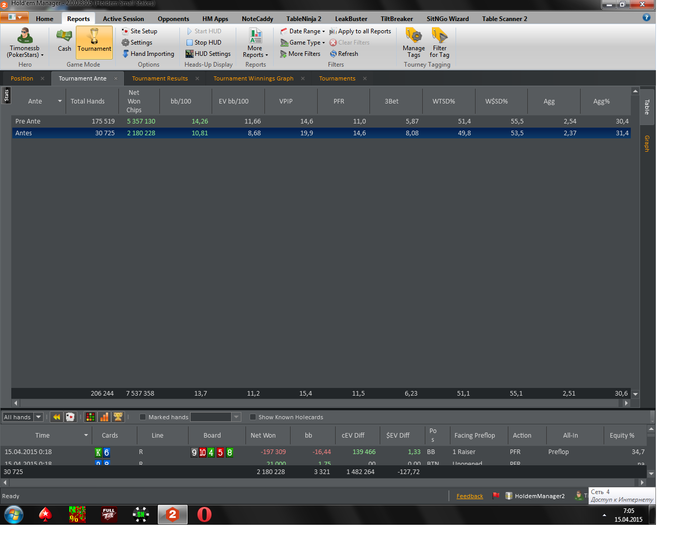The image size is (700, 534).
Task: Click the report vertical scrollbar down arrow
Action: (x=635, y=394)
